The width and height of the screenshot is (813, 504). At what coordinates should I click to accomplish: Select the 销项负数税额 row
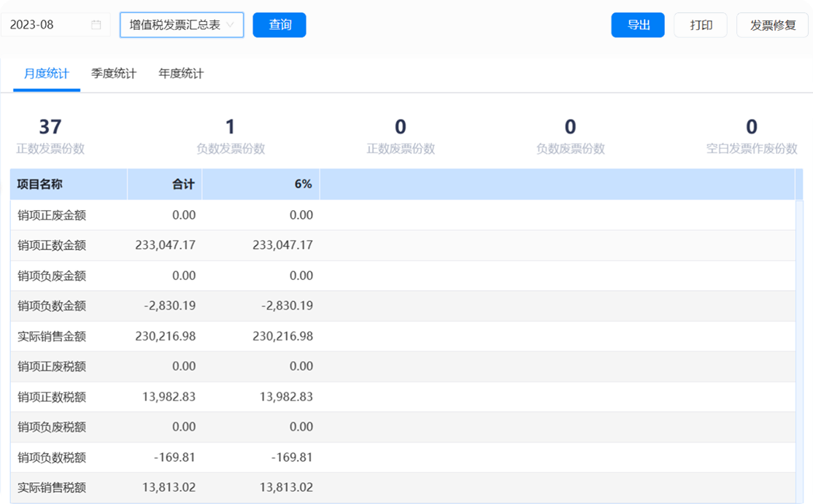point(52,458)
